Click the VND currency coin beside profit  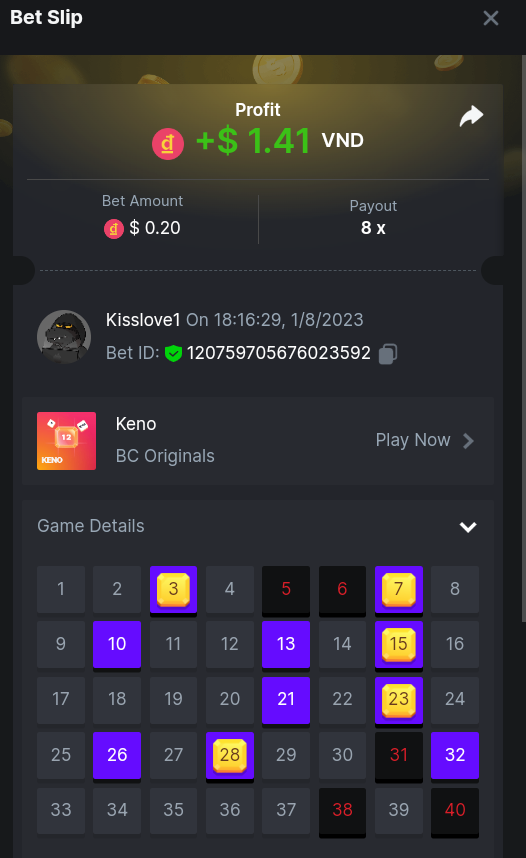tap(167, 144)
